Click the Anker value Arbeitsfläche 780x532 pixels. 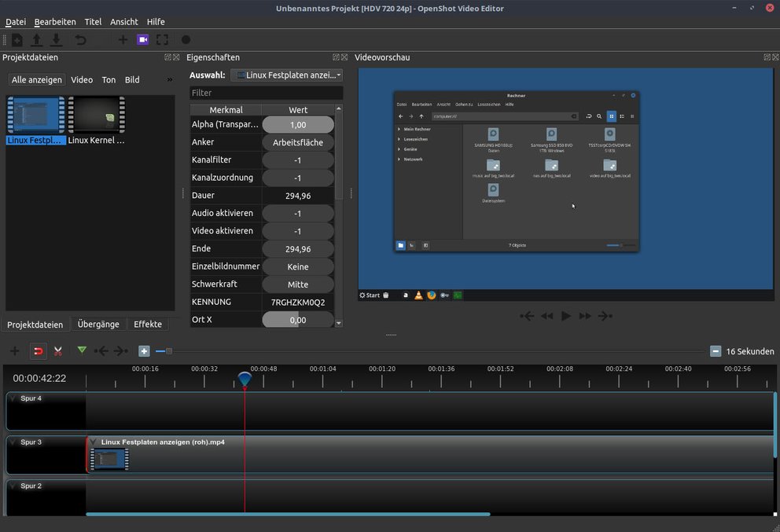(298, 143)
